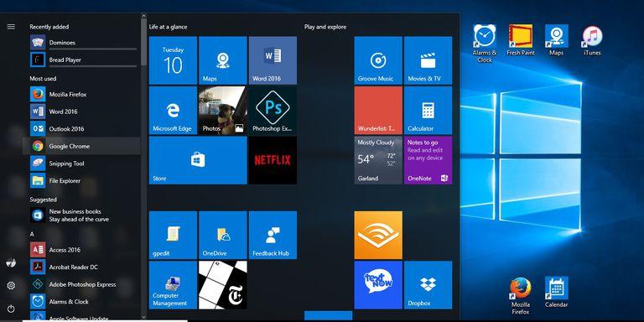Screen dimensions: 644x322
Task: Select the iTunes desktop shortcut
Action: (592, 40)
